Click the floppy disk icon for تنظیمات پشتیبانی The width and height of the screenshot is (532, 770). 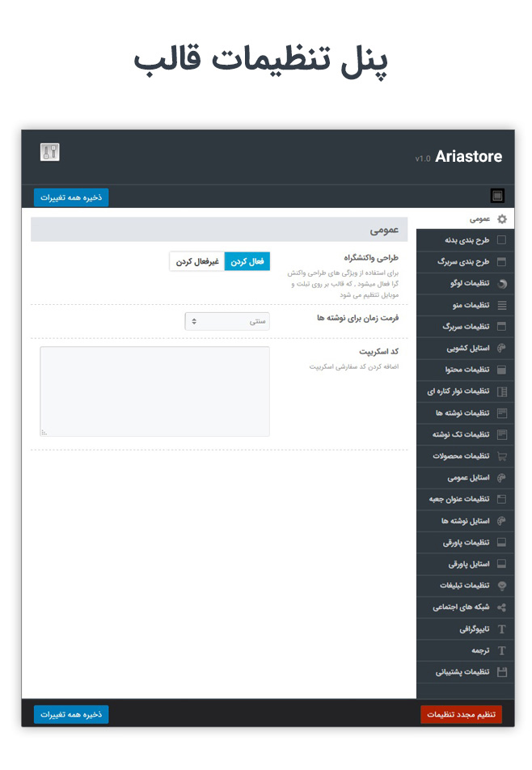502,672
